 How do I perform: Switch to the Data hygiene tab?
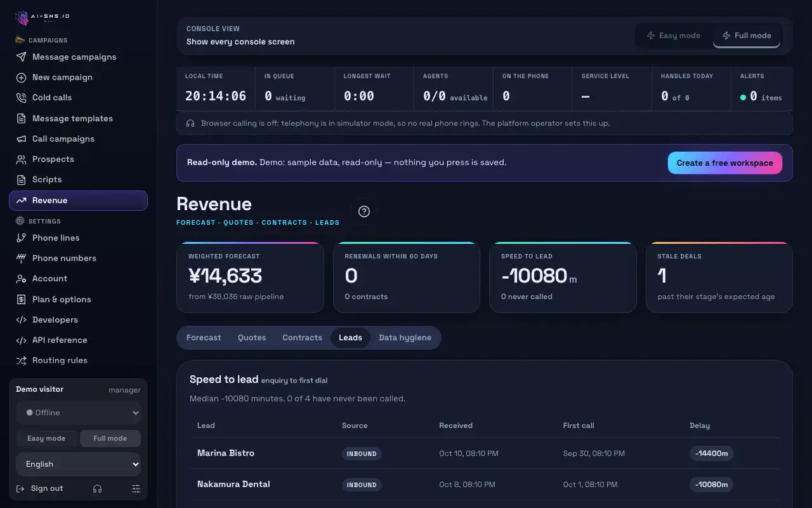[x=405, y=338]
